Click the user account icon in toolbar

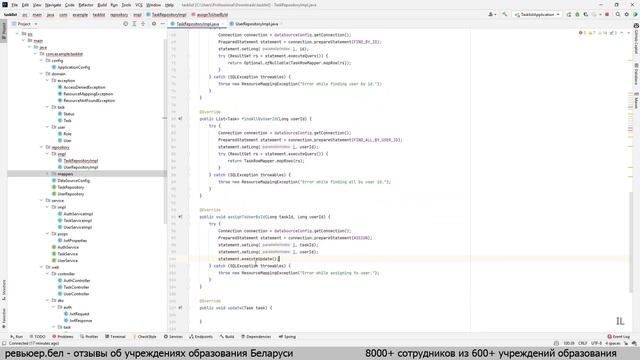491,14
